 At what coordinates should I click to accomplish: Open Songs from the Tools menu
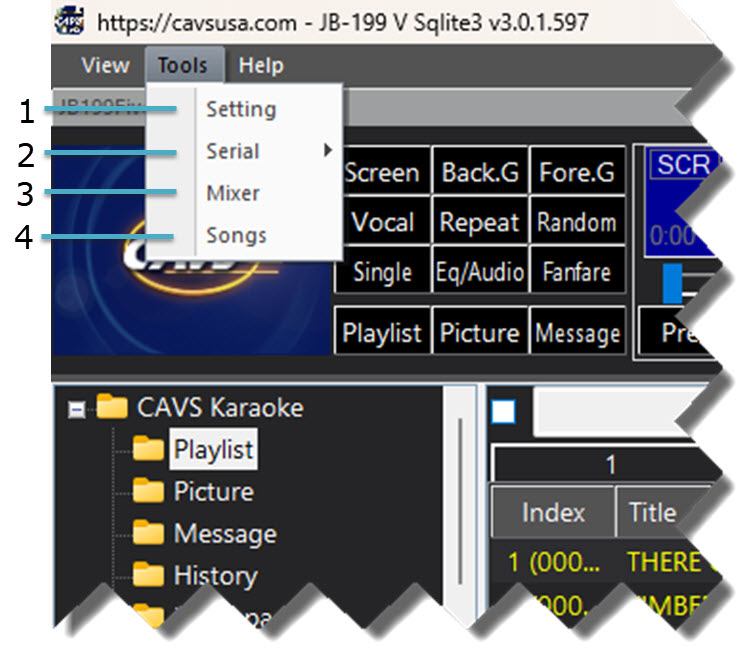click(237, 236)
